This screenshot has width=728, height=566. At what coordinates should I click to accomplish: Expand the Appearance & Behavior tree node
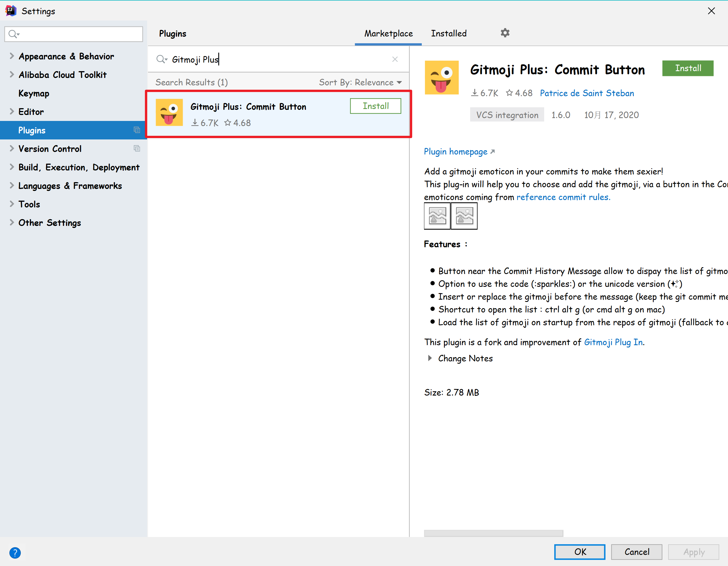(12, 56)
